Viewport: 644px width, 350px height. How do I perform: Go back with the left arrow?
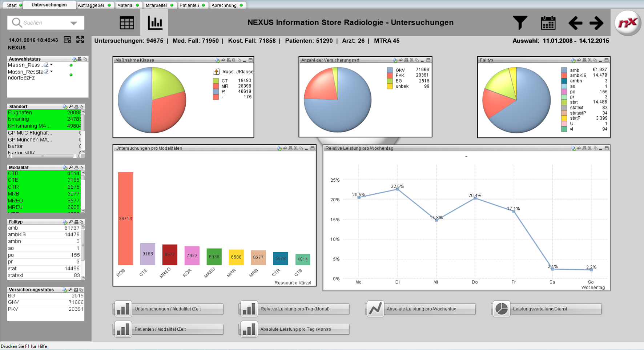575,23
